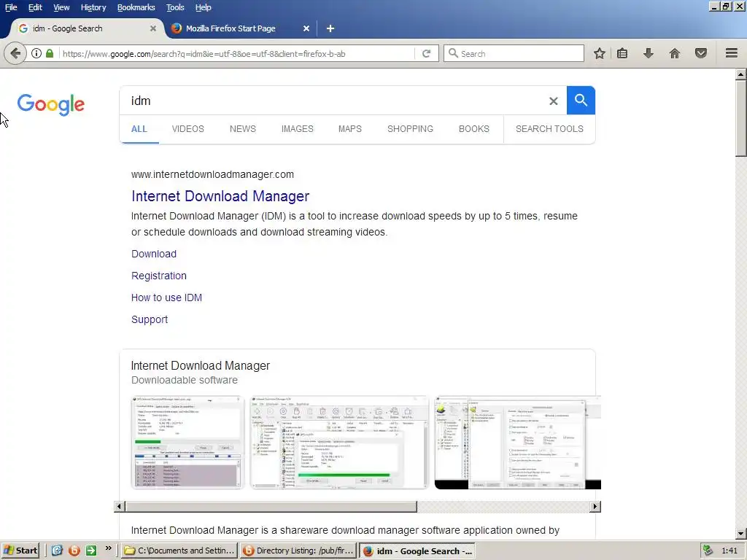Click the system tray network icon
The image size is (747, 560).
coord(708,551)
